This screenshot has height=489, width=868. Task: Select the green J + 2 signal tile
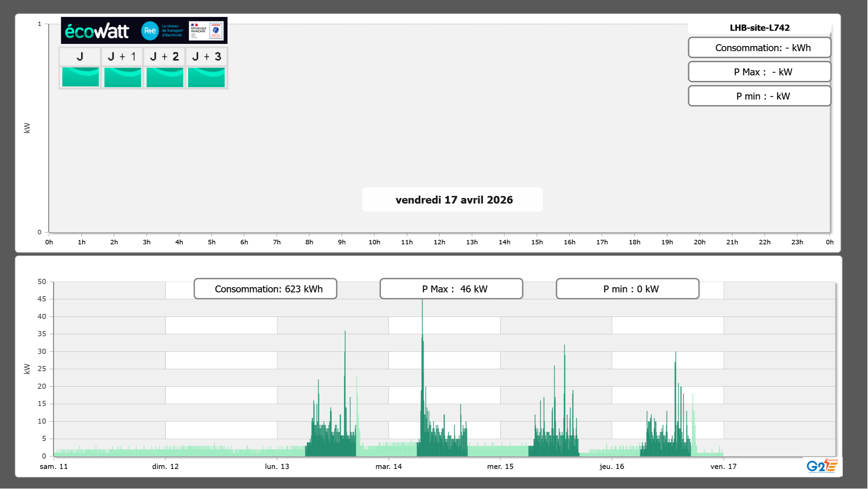[165, 77]
